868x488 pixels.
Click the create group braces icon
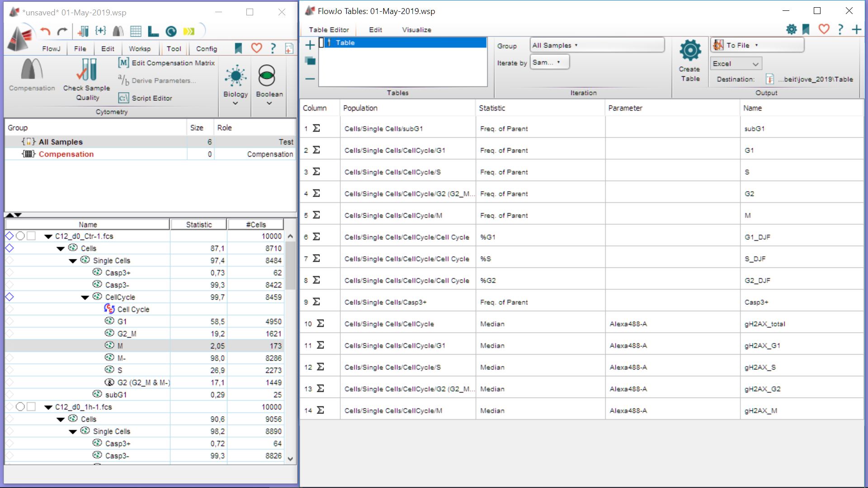coord(100,31)
